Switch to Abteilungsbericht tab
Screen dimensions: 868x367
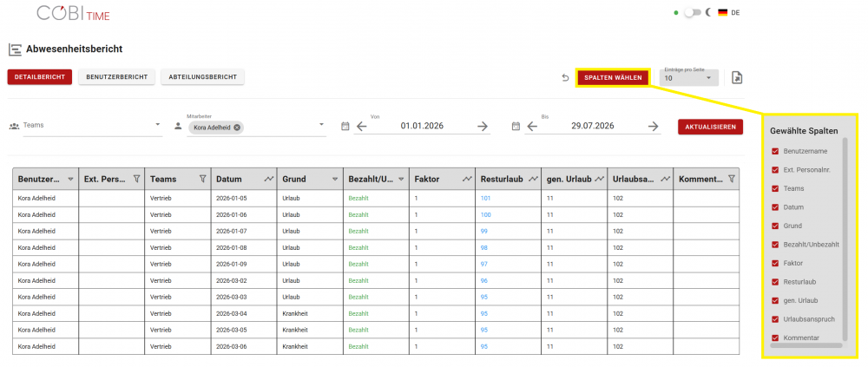[x=202, y=77]
